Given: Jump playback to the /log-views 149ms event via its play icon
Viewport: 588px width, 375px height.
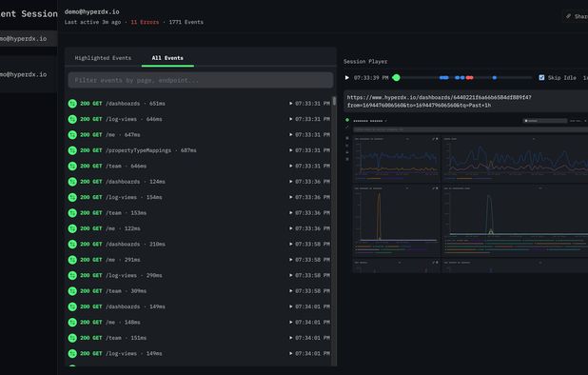Looking at the screenshot, I should coord(290,354).
